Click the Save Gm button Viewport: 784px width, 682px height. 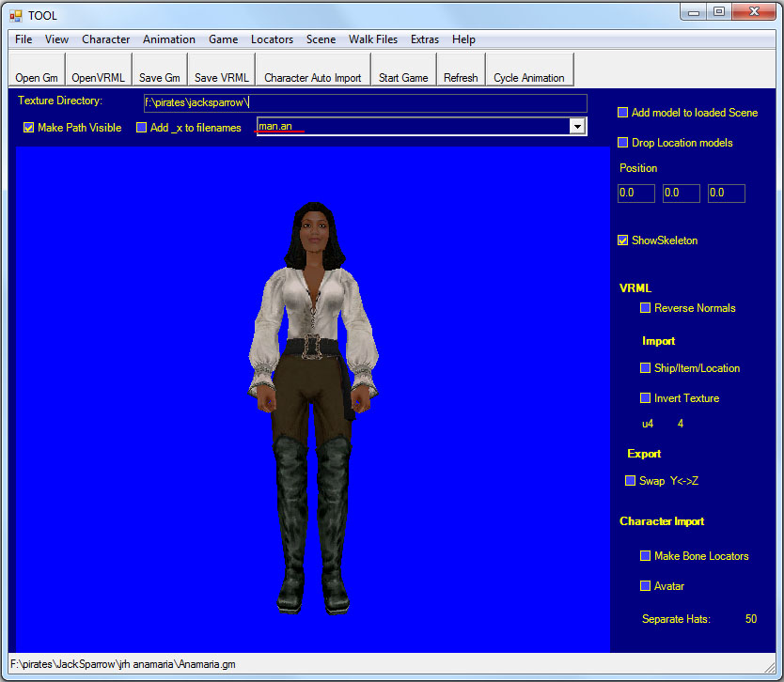click(160, 70)
